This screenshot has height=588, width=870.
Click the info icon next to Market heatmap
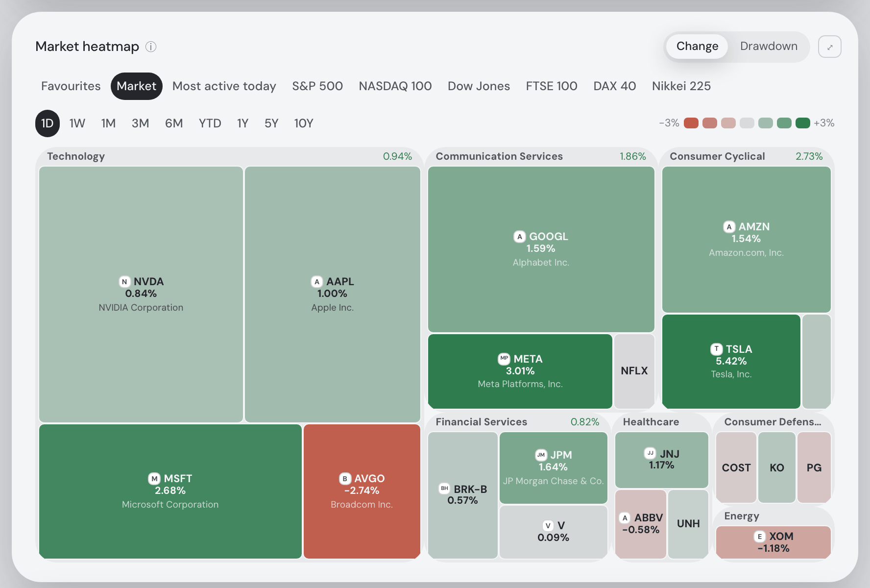[x=151, y=47]
